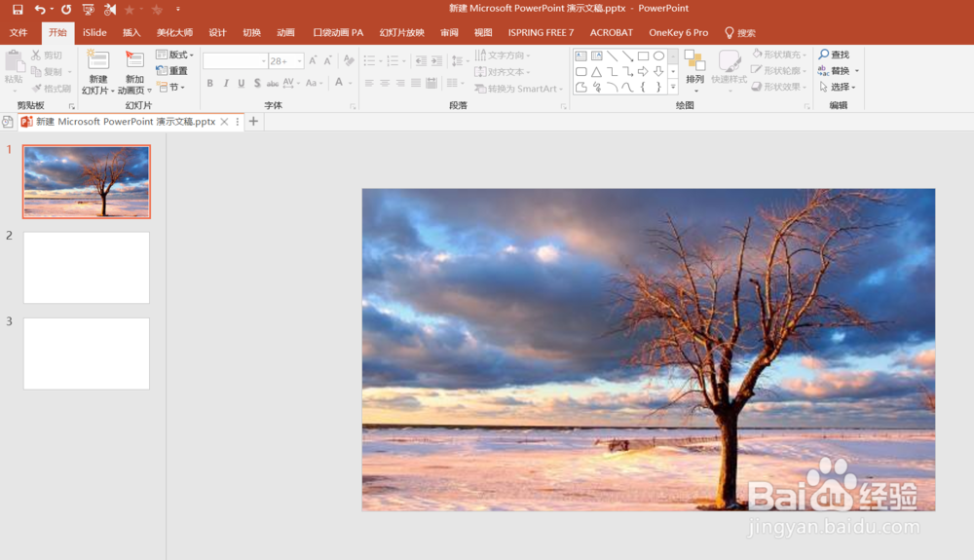Toggle Bold formatting button
The height and width of the screenshot is (560, 974).
(209, 84)
